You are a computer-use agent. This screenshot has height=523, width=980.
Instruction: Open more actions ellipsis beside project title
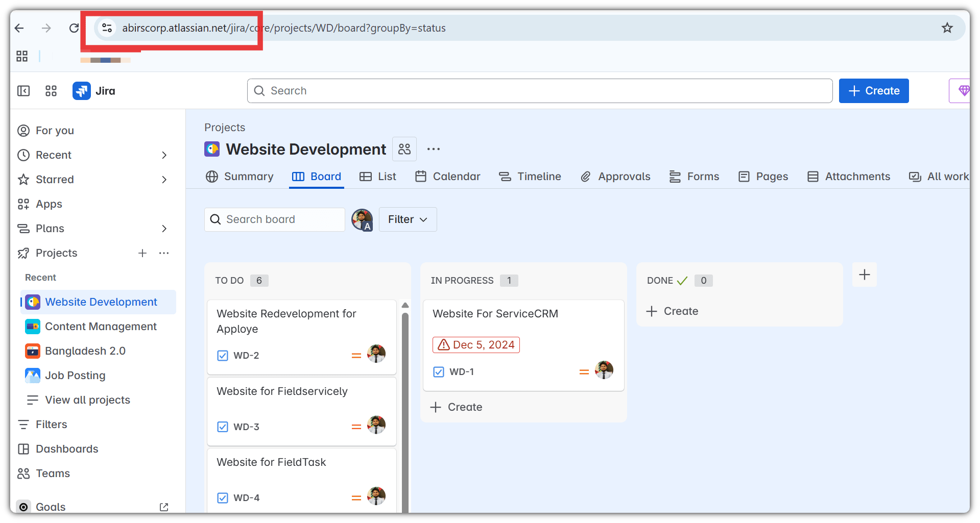click(434, 149)
